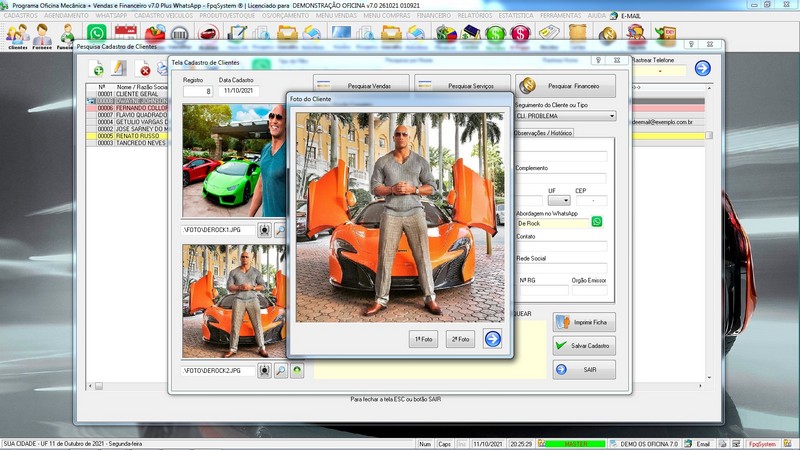Click Rede Social input field
The height and width of the screenshot is (450, 800).
[561, 268]
